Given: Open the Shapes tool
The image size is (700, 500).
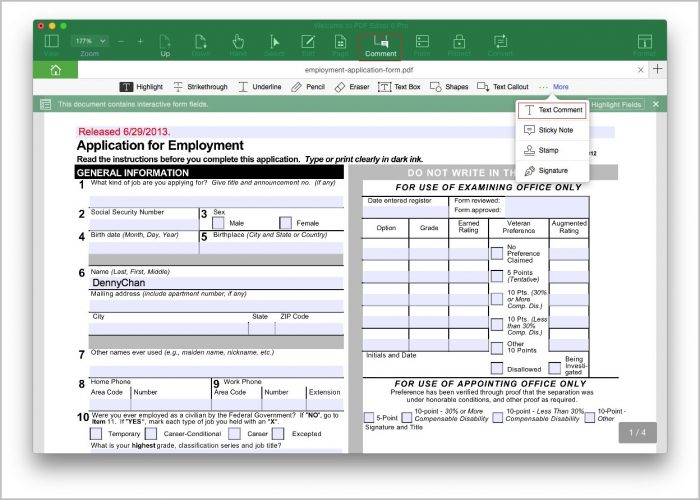Looking at the screenshot, I should point(449,87).
